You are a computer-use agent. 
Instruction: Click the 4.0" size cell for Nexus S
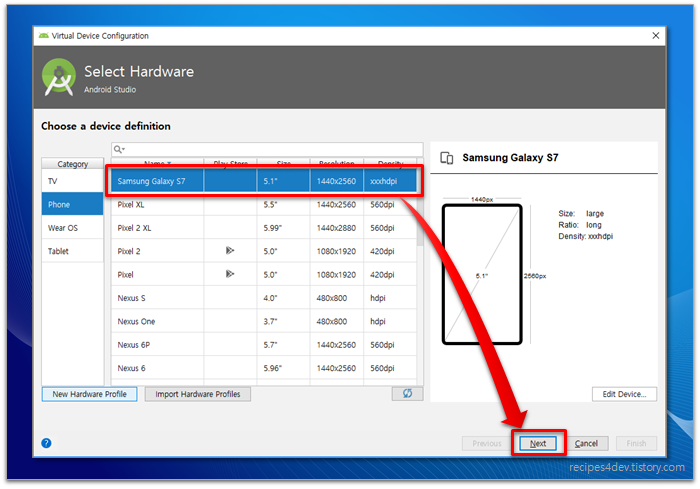coord(283,298)
